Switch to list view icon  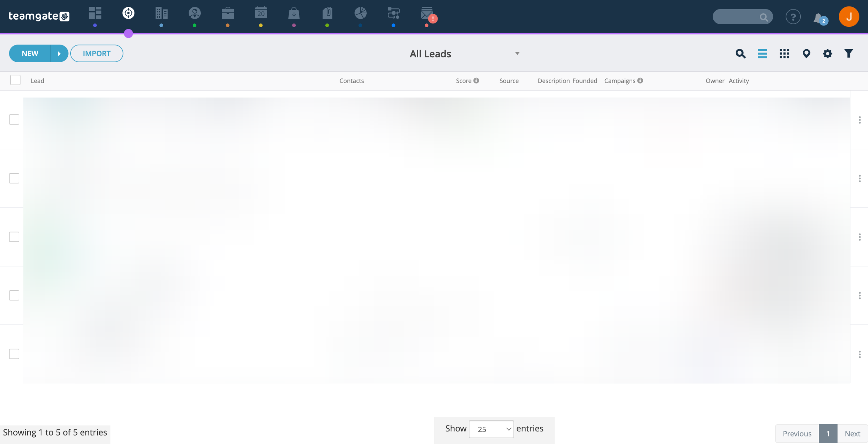762,54
